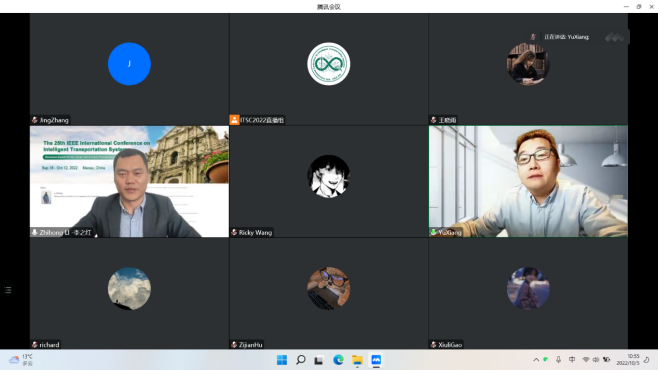Switch the 中 input method indicator
The height and width of the screenshot is (370, 658).
pos(572,360)
